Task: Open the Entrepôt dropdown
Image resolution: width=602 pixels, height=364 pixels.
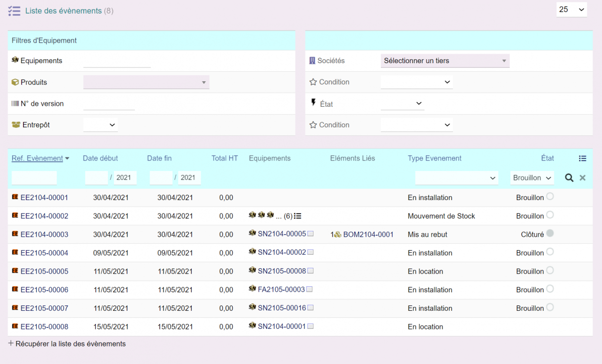Action: [x=100, y=125]
